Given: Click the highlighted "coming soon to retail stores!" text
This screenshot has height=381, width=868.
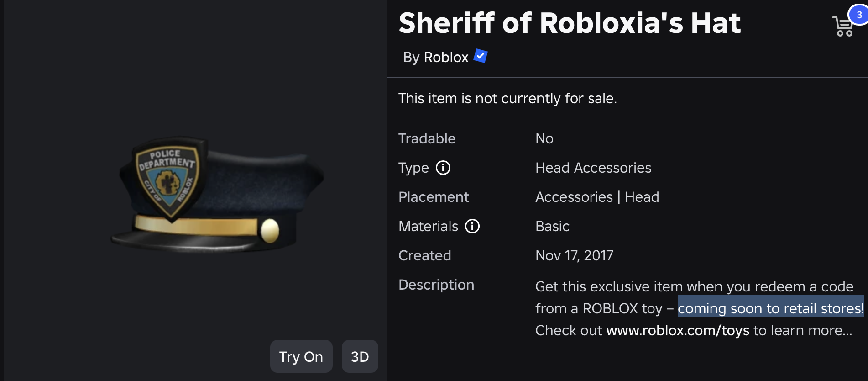Looking at the screenshot, I should (770, 308).
